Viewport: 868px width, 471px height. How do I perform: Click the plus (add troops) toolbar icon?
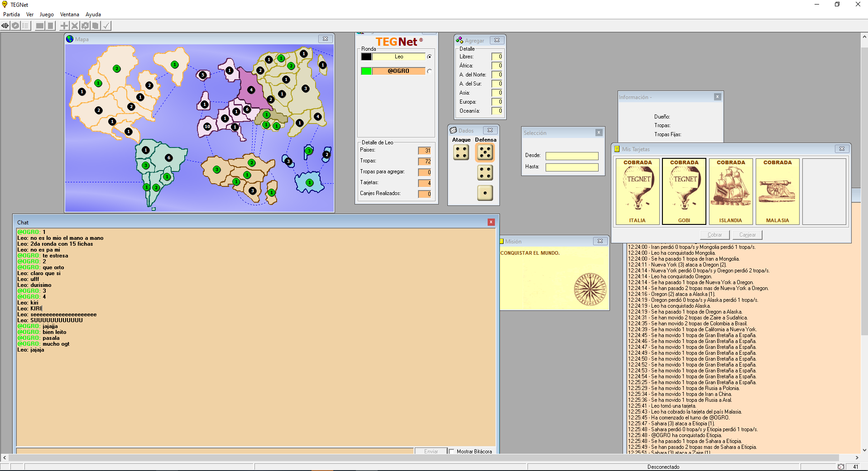[x=64, y=26]
